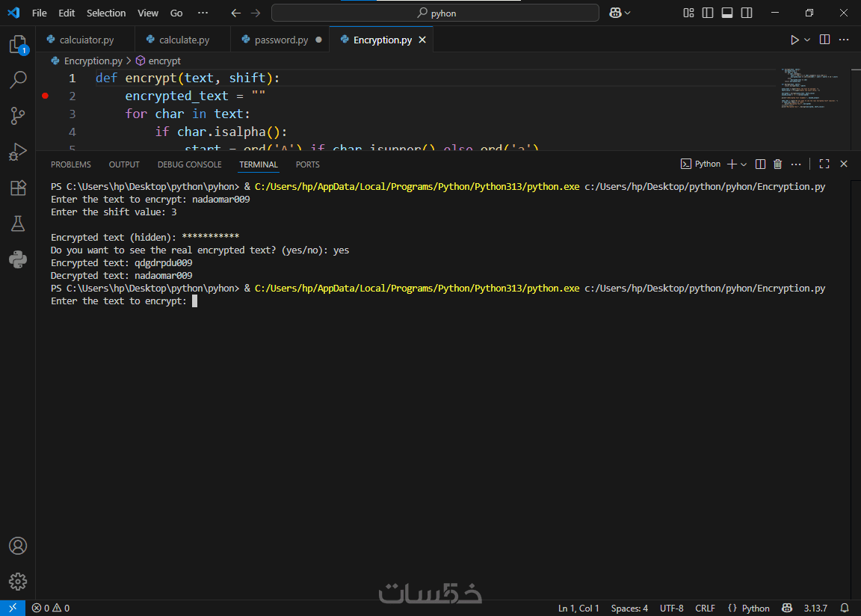Open the Copilot chat icon in title bar
The height and width of the screenshot is (616, 861).
pyautogui.click(x=615, y=13)
